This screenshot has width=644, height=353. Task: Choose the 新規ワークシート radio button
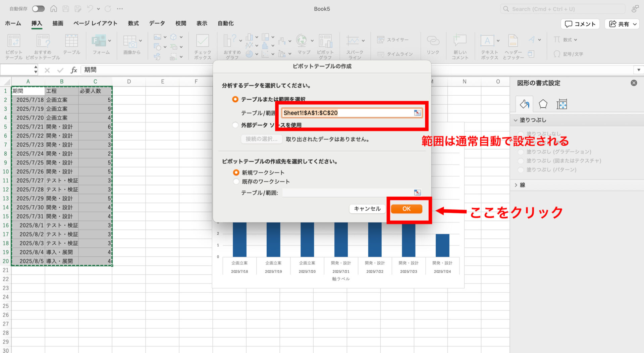point(236,172)
